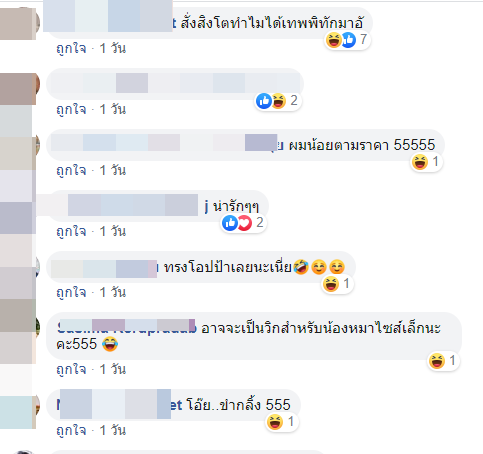Click ถูกใจ under the first comment
The width and height of the screenshot is (483, 454).
pyautogui.click(x=71, y=49)
